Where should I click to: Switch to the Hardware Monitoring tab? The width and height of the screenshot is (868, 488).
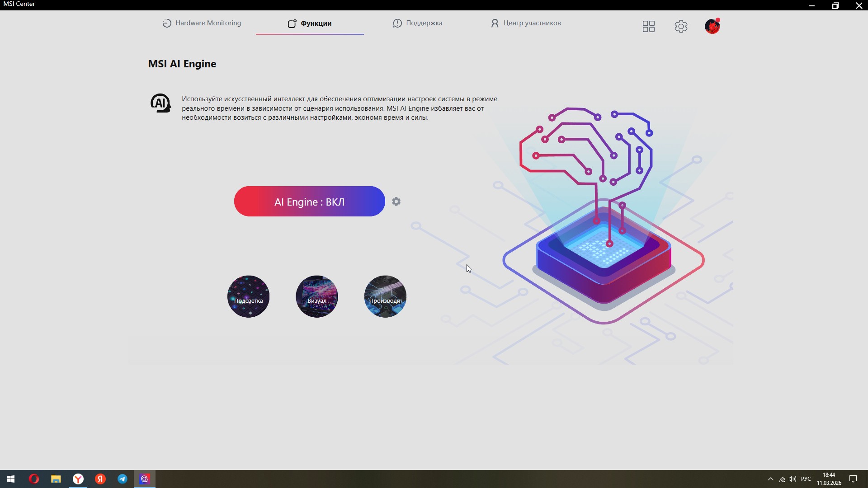point(202,23)
